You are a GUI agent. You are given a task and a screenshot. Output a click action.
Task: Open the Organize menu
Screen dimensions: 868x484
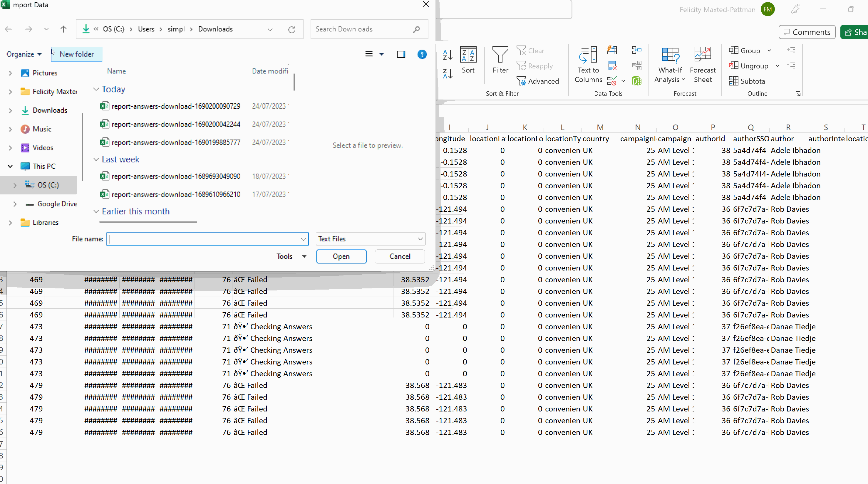pos(24,54)
